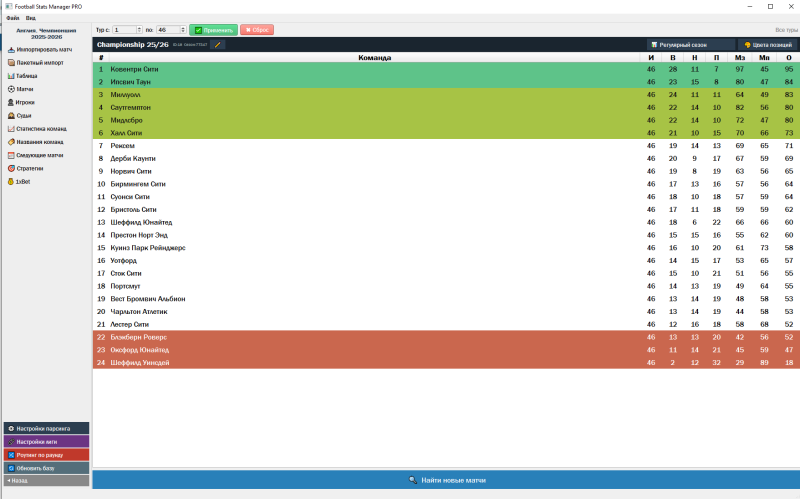Sort by the # column header

[101, 58]
